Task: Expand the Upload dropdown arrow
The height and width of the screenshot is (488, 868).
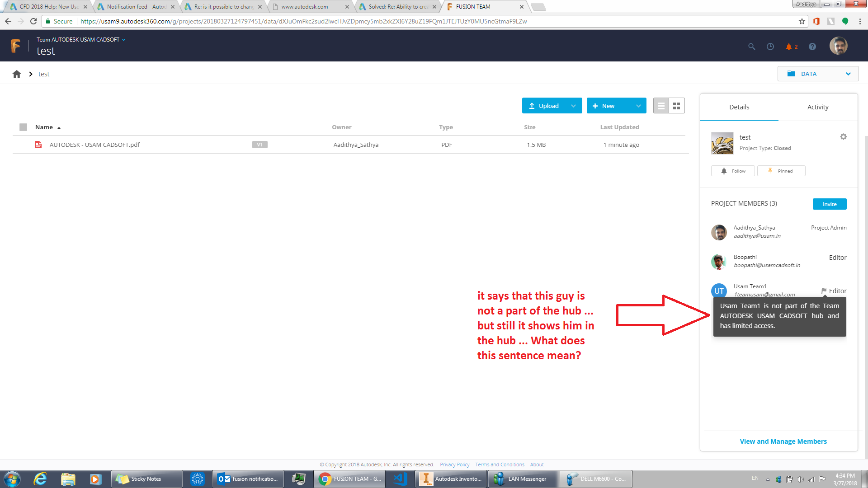Action: pyautogui.click(x=573, y=106)
